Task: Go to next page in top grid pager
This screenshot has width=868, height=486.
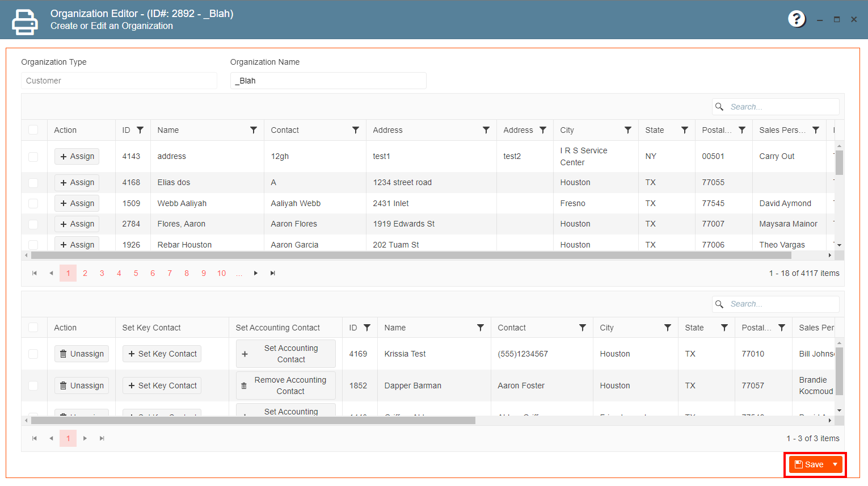Action: click(256, 273)
